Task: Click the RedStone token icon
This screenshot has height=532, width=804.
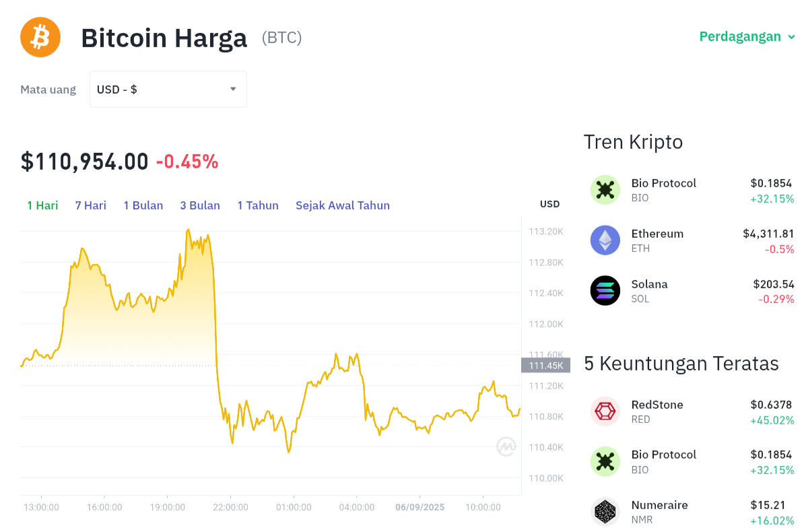Action: click(605, 411)
